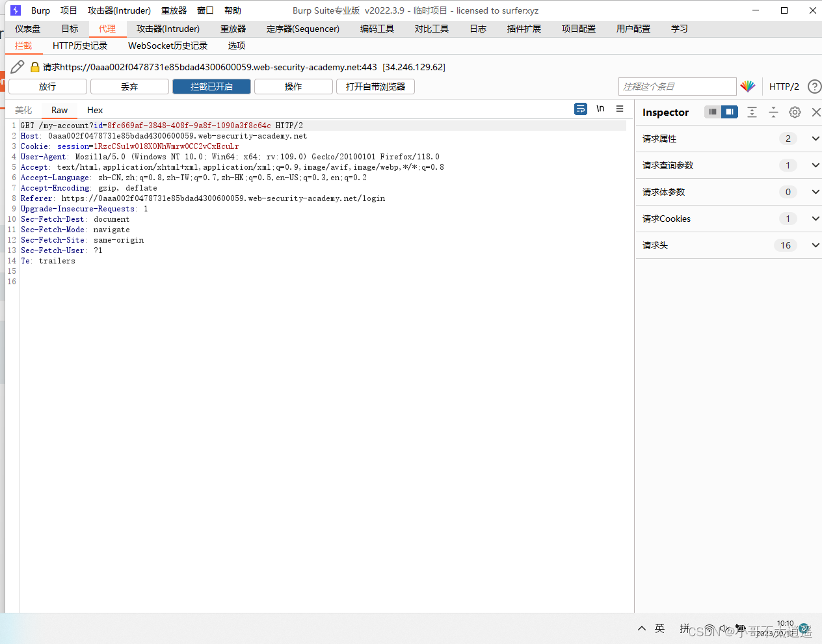Expand the 请求Cookies section chevron
Screen dimensions: 822x644
(815, 219)
